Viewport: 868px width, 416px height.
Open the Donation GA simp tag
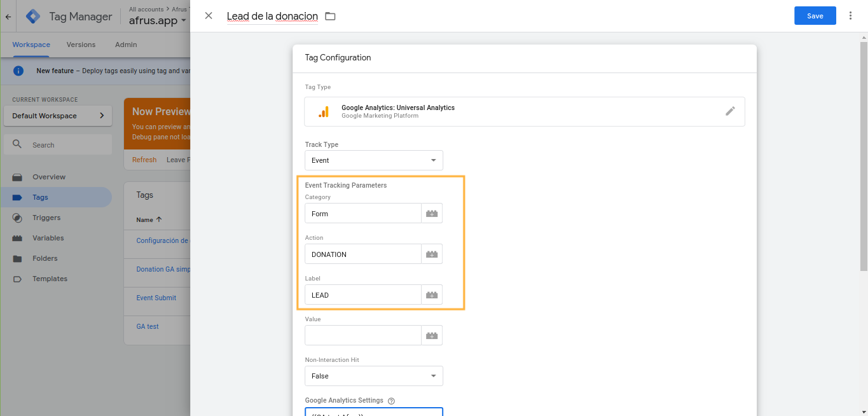coord(163,269)
